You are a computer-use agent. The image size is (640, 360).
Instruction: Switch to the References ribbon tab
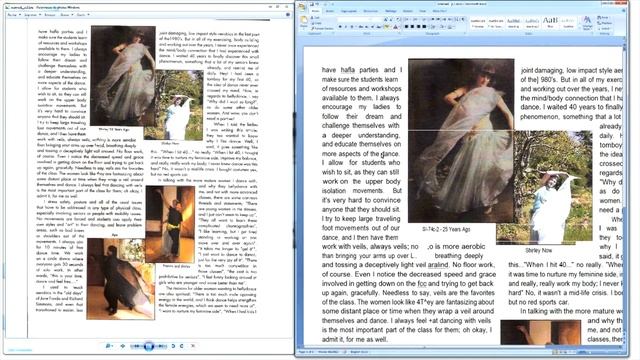(x=371, y=11)
